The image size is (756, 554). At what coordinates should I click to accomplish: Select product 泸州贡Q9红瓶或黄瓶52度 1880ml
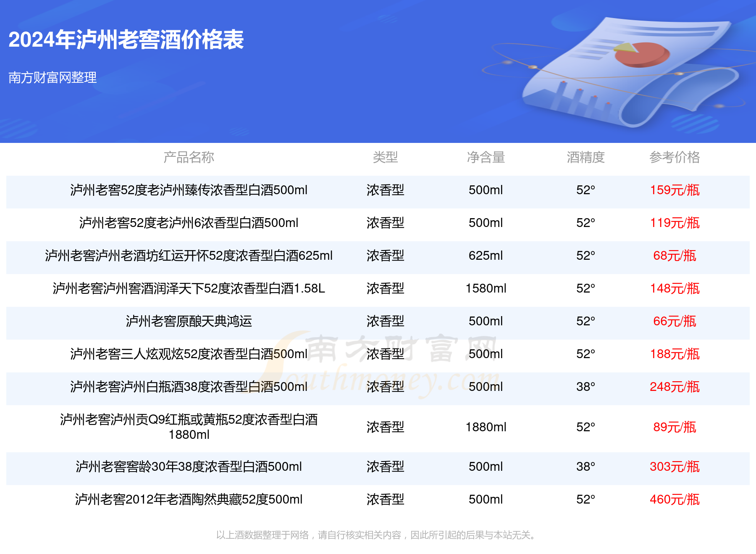click(189, 427)
